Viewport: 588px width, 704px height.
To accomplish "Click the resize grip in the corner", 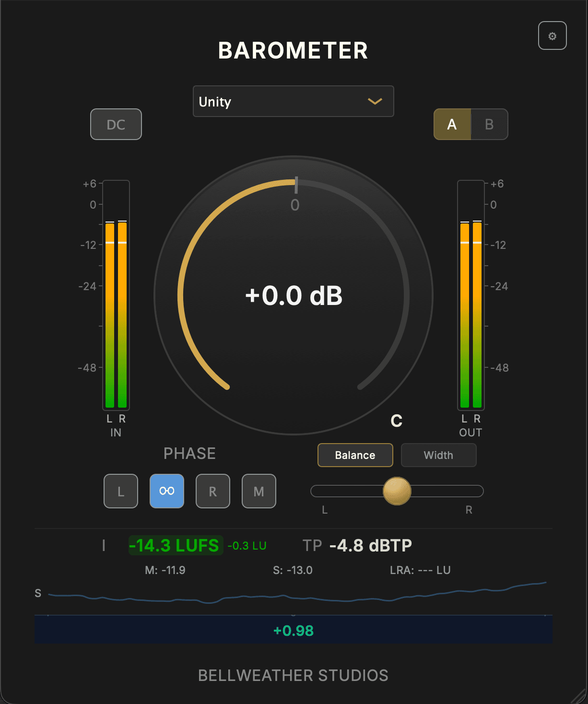I will pos(579,695).
